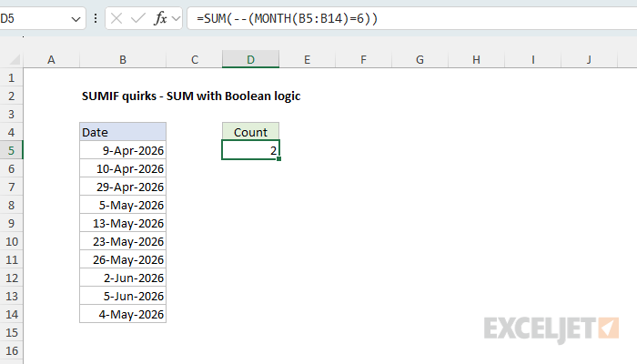Select cell with 29-Apr-2026

(123, 187)
